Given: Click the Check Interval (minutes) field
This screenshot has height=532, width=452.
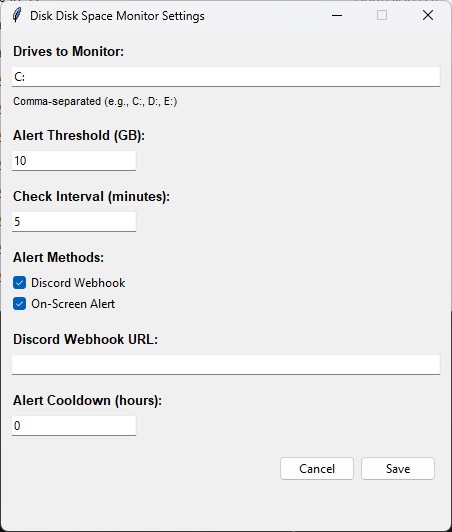Looking at the screenshot, I should tap(74, 222).
